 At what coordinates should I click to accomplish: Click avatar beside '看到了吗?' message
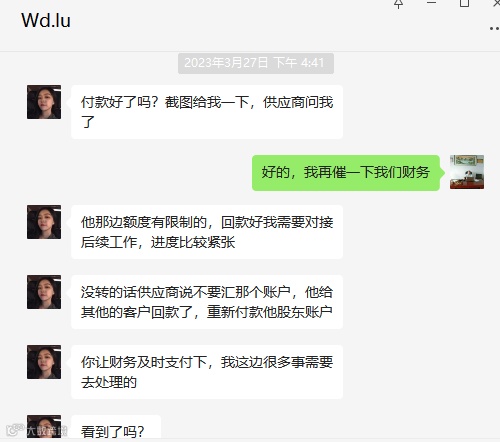(44, 427)
